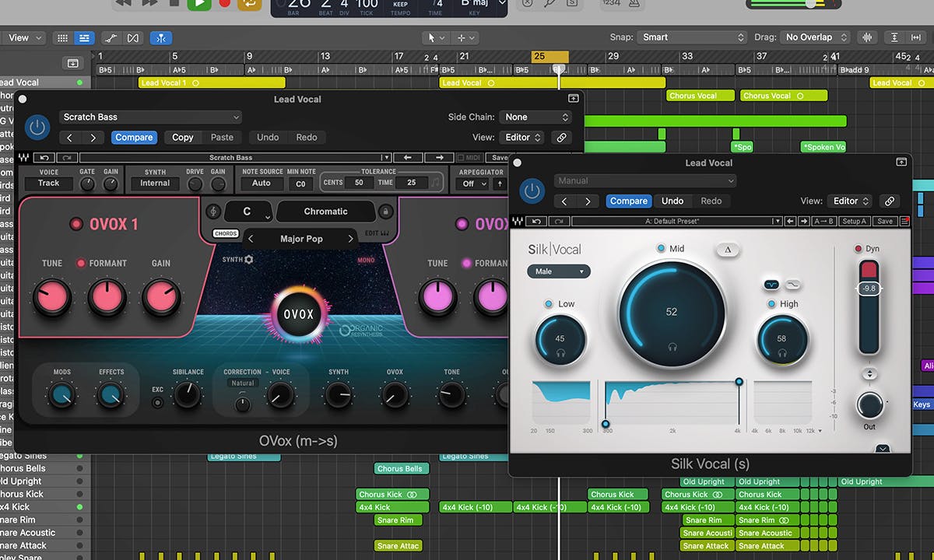Open the Silk Vocal Male voice dropdown
The image size is (934, 560).
point(559,271)
